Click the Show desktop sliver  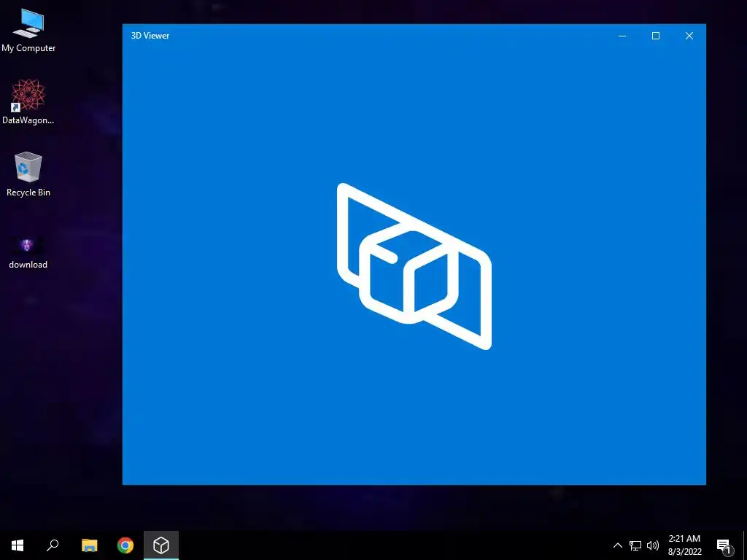click(x=745, y=545)
